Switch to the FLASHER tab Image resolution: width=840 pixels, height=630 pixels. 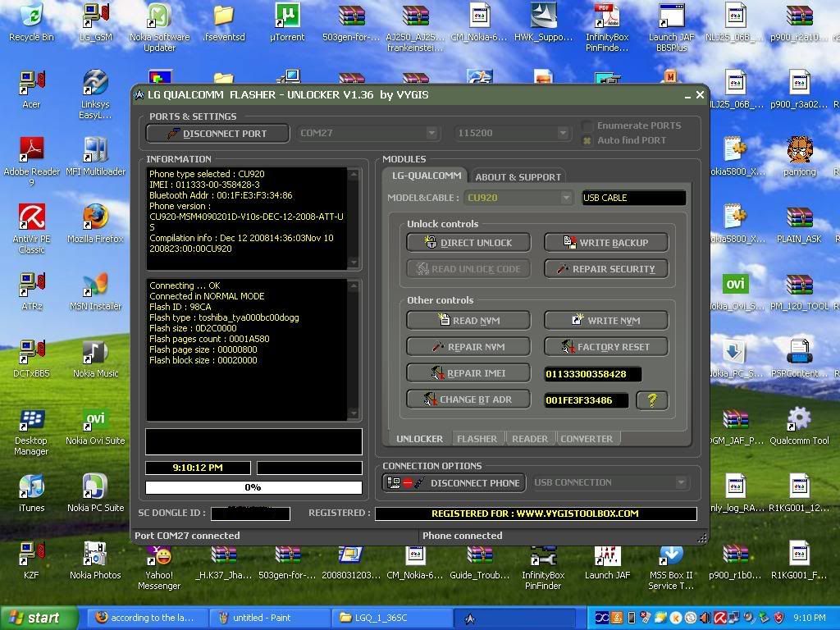coord(477,439)
